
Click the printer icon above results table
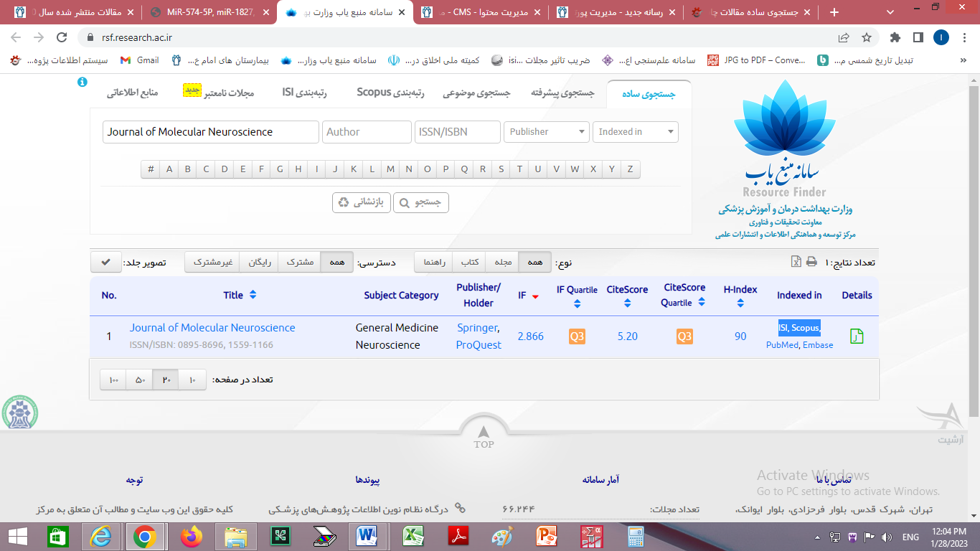point(811,262)
